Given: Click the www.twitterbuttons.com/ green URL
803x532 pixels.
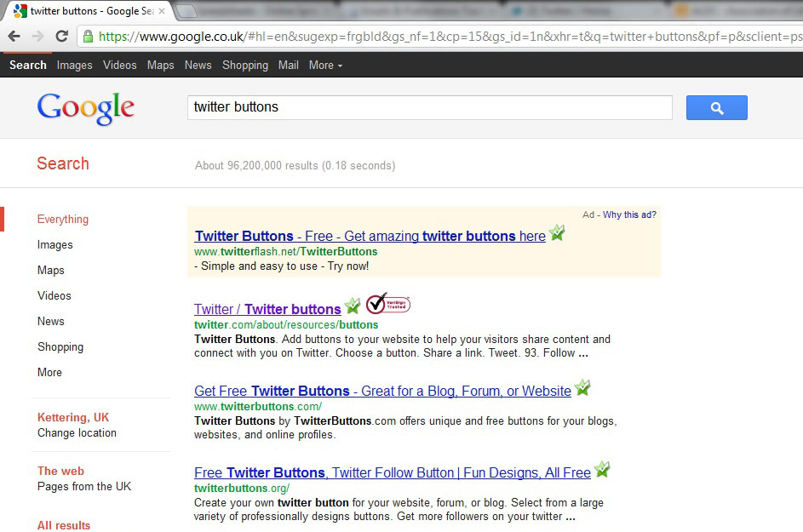Looking at the screenshot, I should point(258,407).
